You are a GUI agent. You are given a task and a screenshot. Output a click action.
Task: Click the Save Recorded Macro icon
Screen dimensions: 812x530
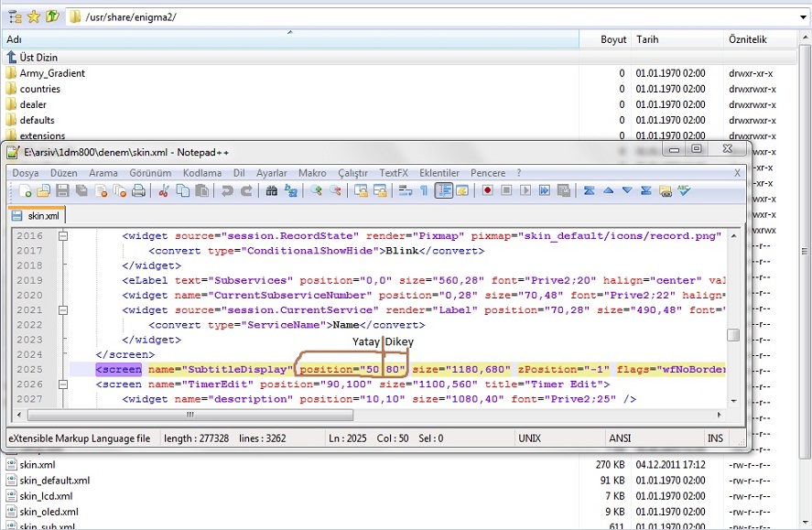pos(563,190)
